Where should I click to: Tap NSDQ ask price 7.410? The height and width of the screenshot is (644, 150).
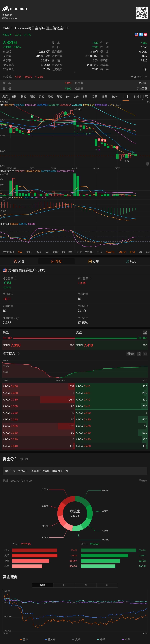88,345
